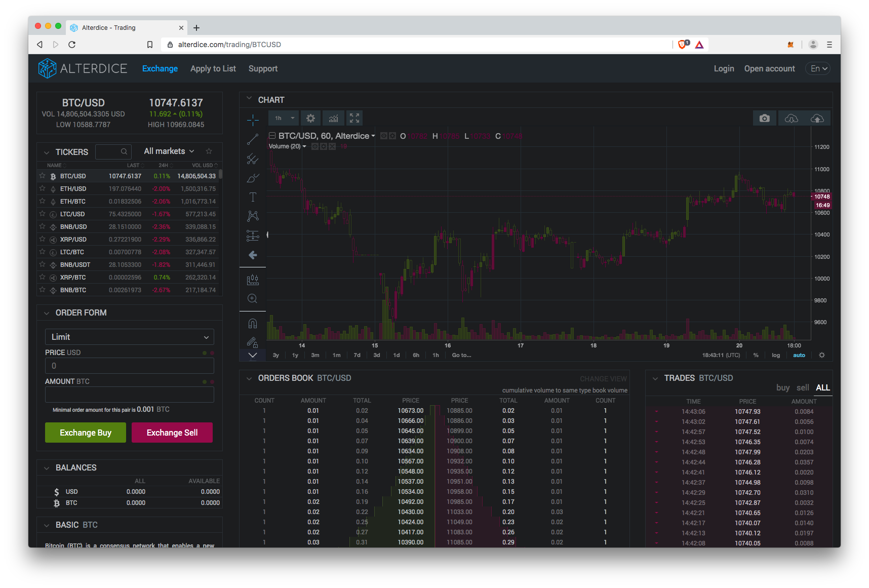Take a chart snapshot with the camera
The width and height of the screenshot is (869, 588).
(765, 118)
